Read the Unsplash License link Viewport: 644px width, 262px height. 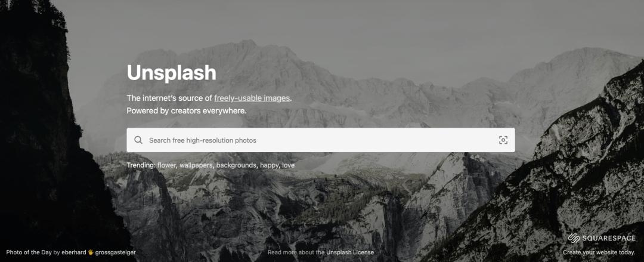click(350, 252)
